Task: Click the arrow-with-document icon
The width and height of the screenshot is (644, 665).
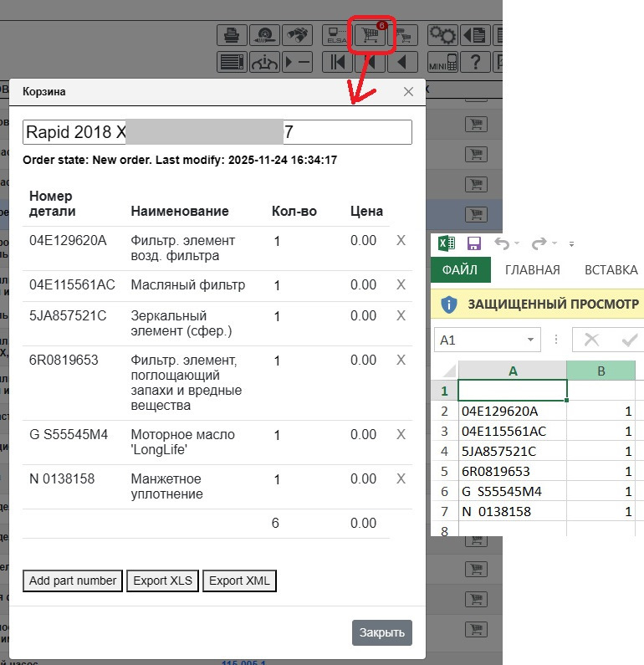Action: (475, 35)
